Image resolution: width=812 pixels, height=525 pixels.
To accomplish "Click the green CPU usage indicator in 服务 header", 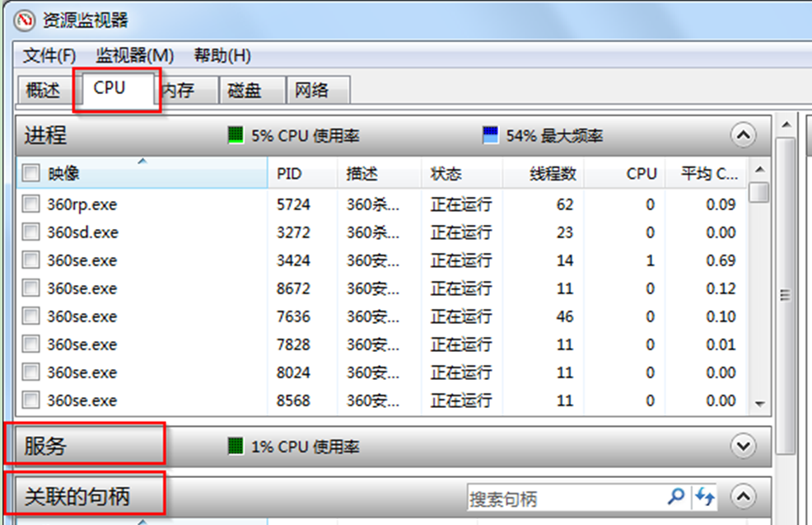I will 236,446.
